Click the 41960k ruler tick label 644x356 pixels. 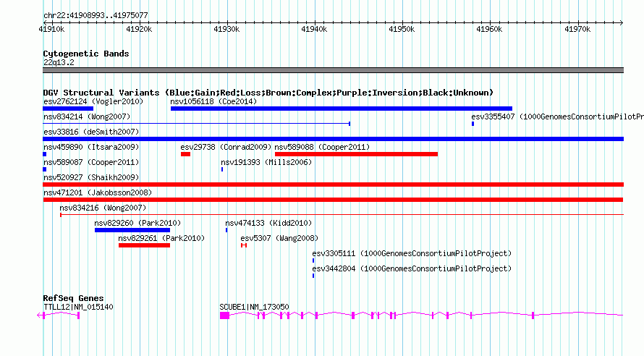click(x=489, y=29)
